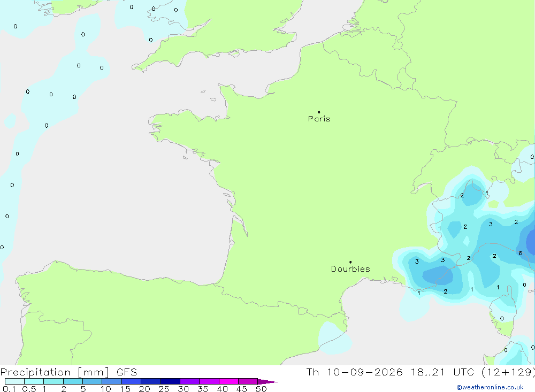The height and width of the screenshot is (392, 535).
Task: Click the 30 mm purple legend swatch
Action: pyautogui.click(x=189, y=381)
